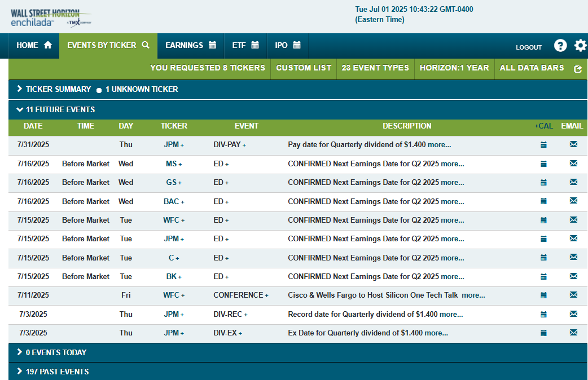Email the WFC conference event
The height and width of the screenshot is (380, 588).
click(x=573, y=295)
